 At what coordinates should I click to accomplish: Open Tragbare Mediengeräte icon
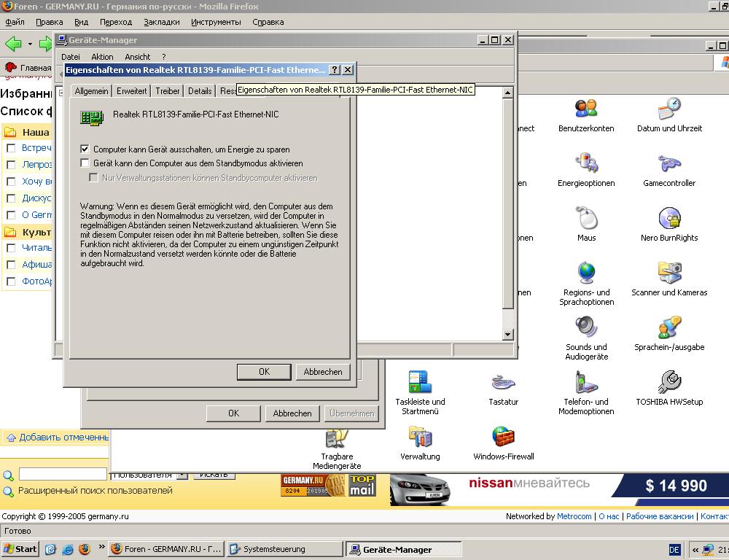tap(337, 449)
